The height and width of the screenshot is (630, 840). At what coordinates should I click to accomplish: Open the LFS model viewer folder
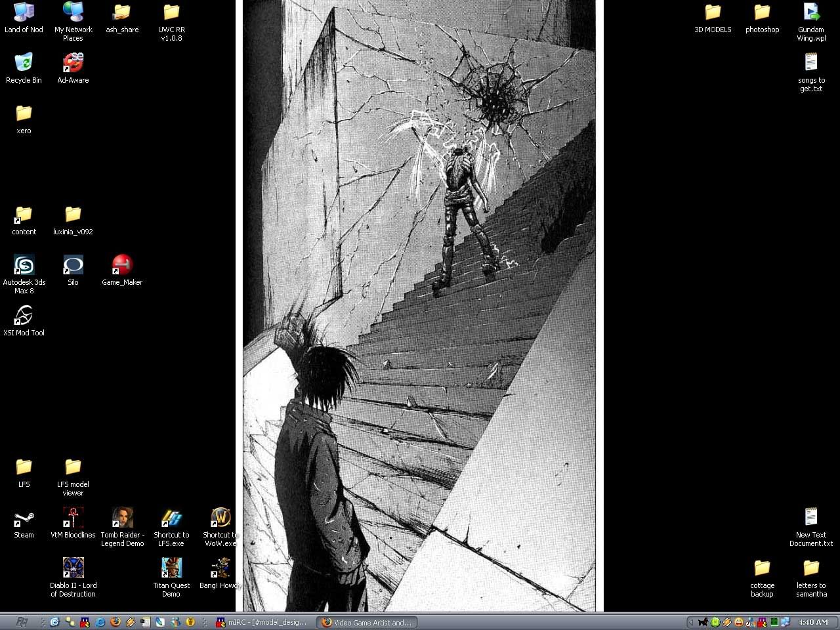coord(73,476)
